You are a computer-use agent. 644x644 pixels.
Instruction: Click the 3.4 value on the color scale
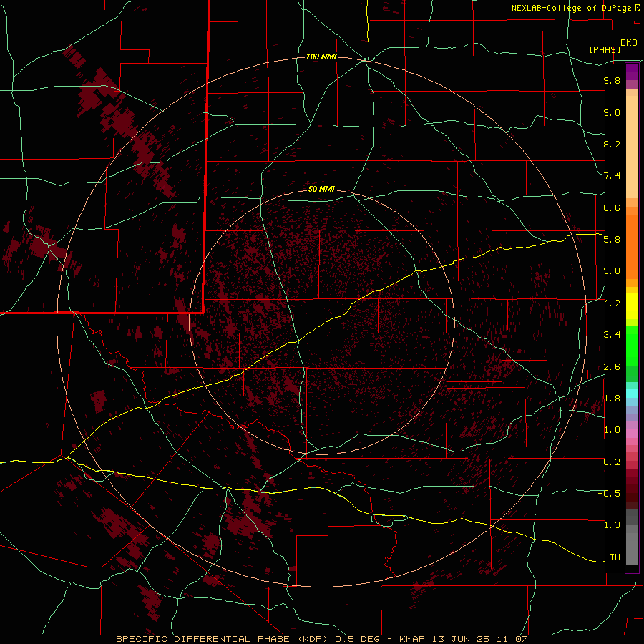tap(612, 335)
